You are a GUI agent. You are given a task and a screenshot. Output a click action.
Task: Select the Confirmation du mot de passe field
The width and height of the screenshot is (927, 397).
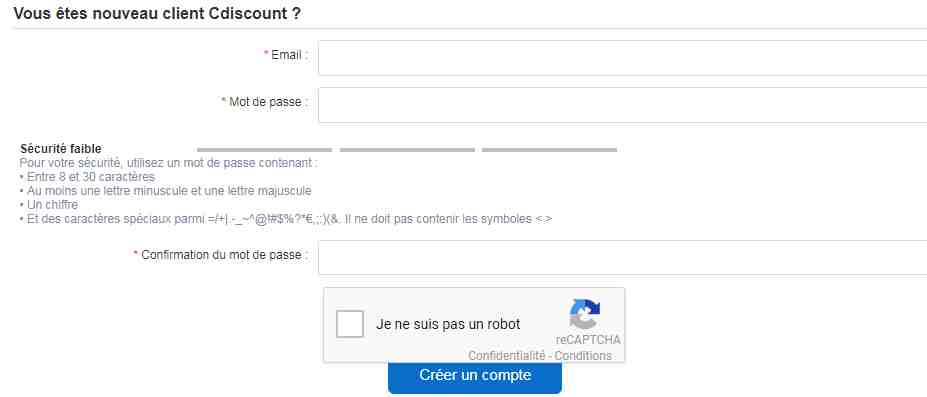623,258
